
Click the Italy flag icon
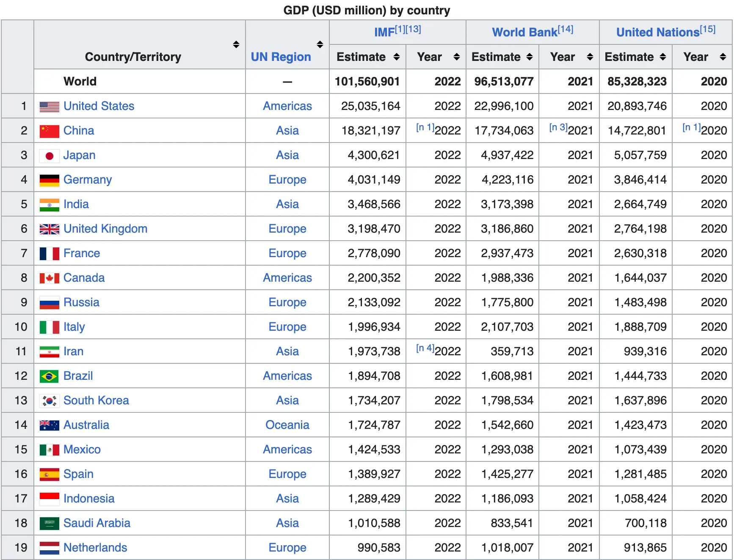tap(49, 327)
